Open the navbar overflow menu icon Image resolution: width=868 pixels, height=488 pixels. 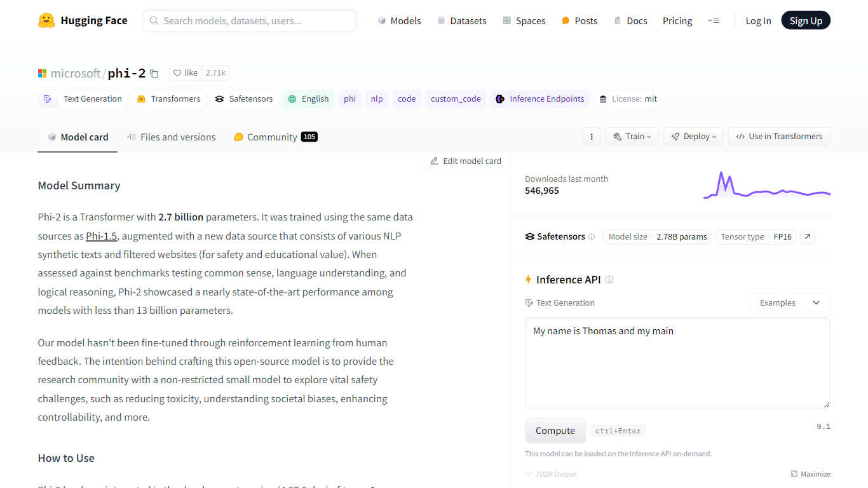click(714, 21)
